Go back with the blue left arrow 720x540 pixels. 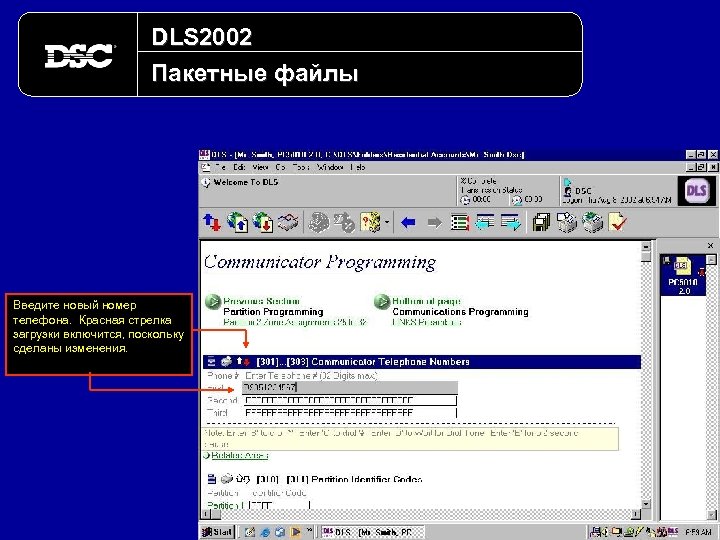408,223
